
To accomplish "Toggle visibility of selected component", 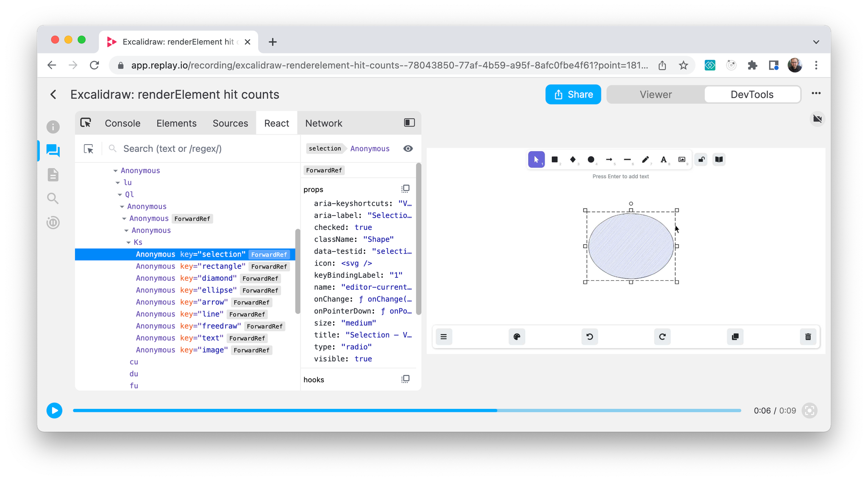I will point(408,149).
